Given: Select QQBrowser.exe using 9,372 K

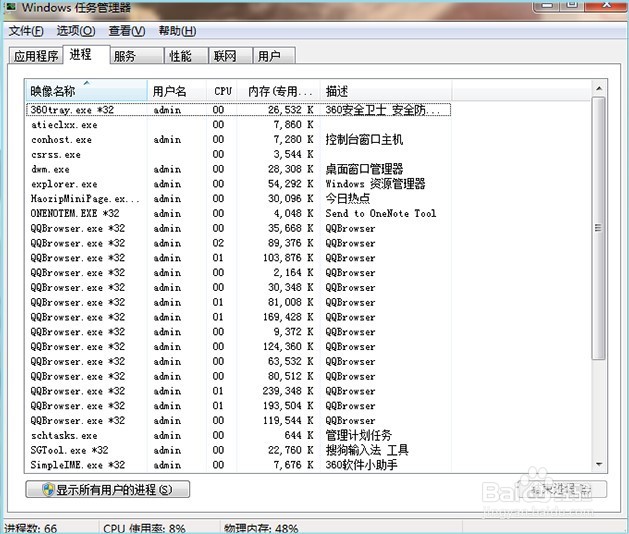Looking at the screenshot, I should pyautogui.click(x=238, y=332).
